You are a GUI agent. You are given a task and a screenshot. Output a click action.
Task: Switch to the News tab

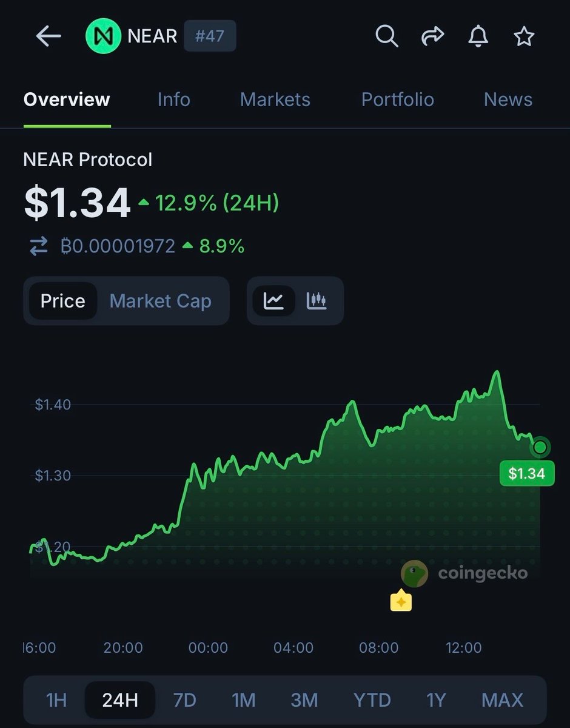click(x=508, y=99)
